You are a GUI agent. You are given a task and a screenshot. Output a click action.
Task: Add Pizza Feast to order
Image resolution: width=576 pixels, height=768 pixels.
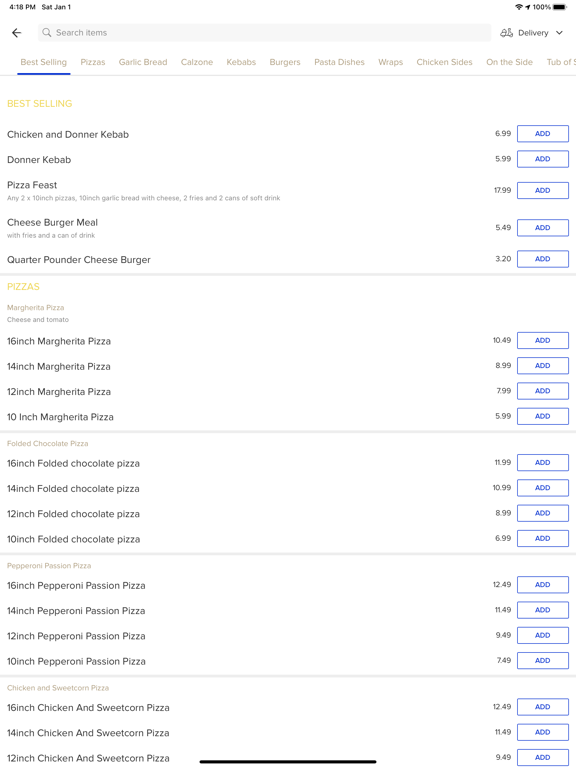(x=543, y=191)
